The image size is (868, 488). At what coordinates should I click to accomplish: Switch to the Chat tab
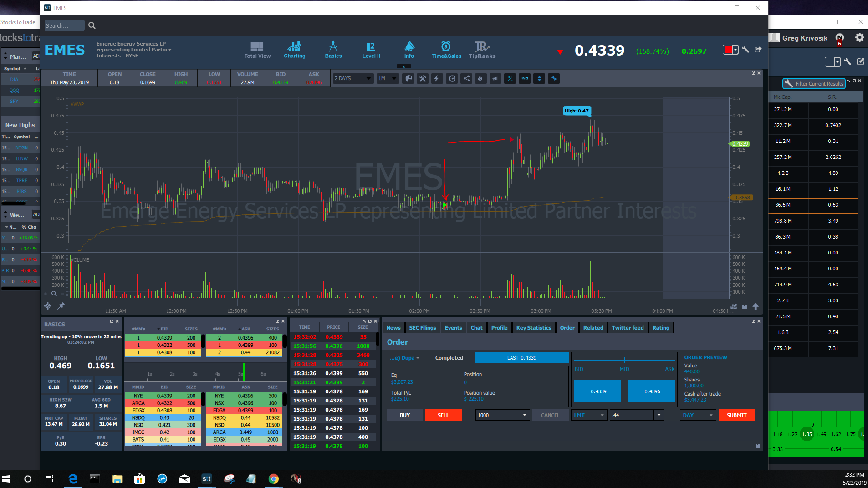pos(476,328)
